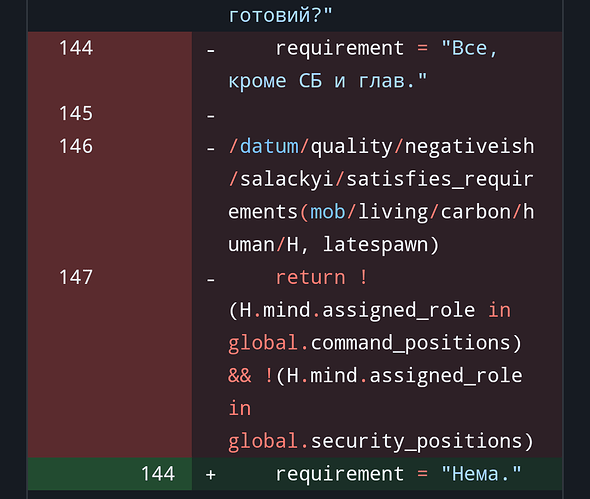This screenshot has width=590, height=499.
Task: Click the minus marker on empty line 145
Action: [211, 116]
